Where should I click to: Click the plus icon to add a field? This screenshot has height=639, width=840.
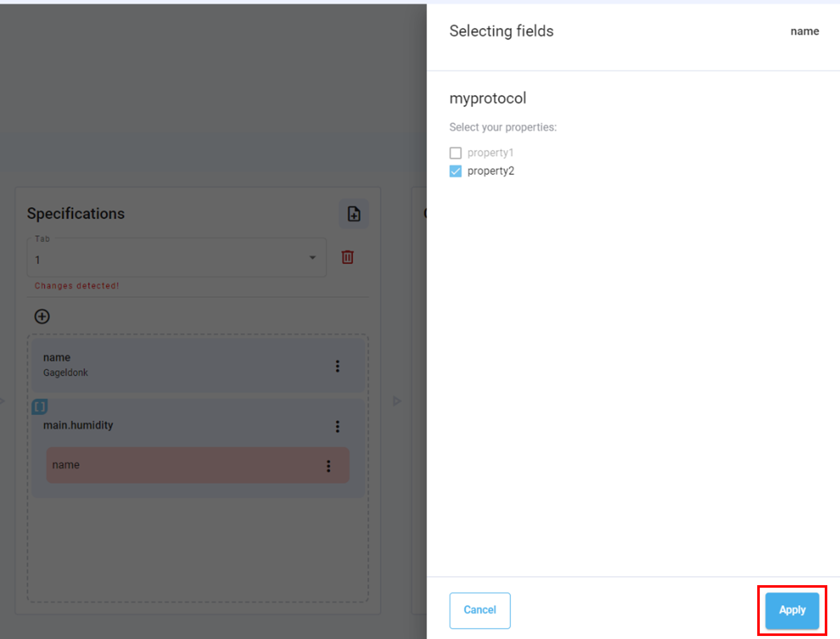coord(42,316)
